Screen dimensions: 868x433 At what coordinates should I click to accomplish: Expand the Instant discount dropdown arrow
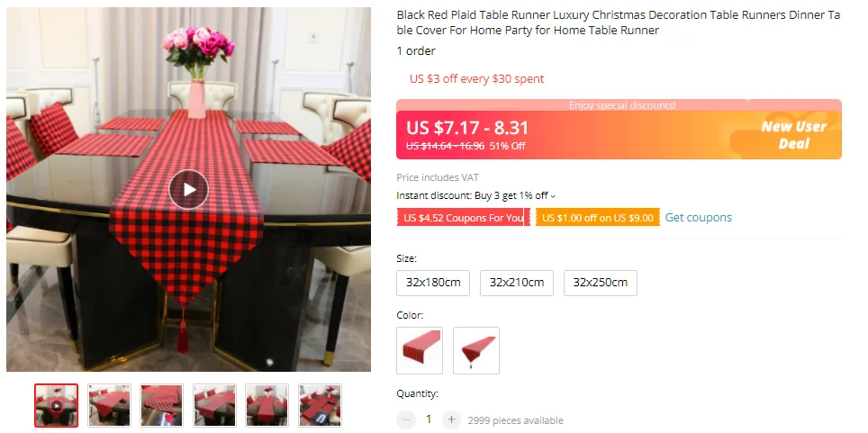tap(553, 196)
